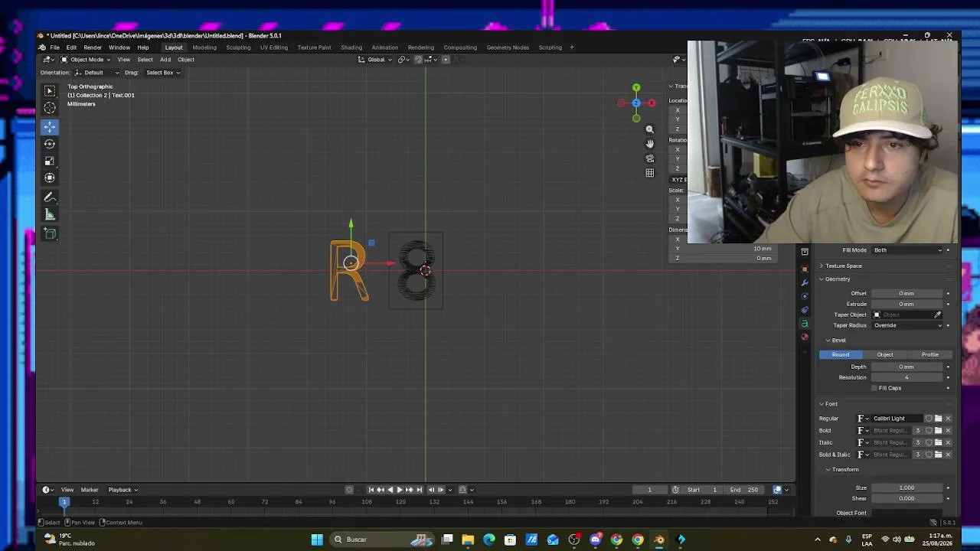Click the red X axis gizmo ball
Viewport: 980px width, 551px height.
(x=652, y=103)
